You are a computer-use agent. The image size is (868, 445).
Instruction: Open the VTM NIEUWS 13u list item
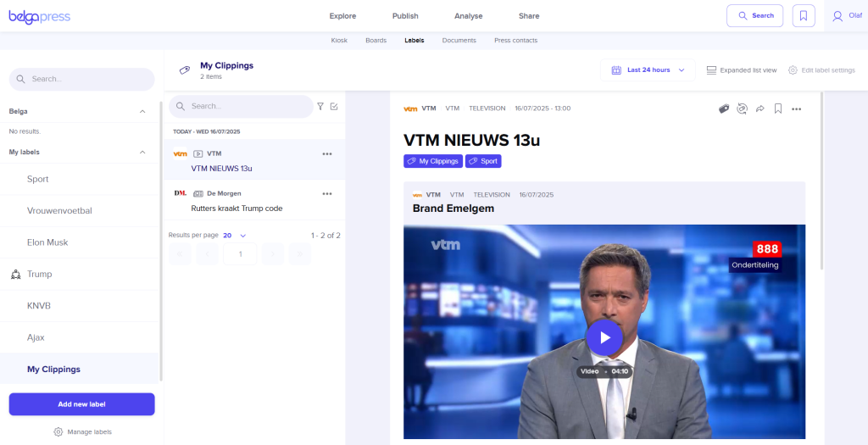pyautogui.click(x=254, y=160)
